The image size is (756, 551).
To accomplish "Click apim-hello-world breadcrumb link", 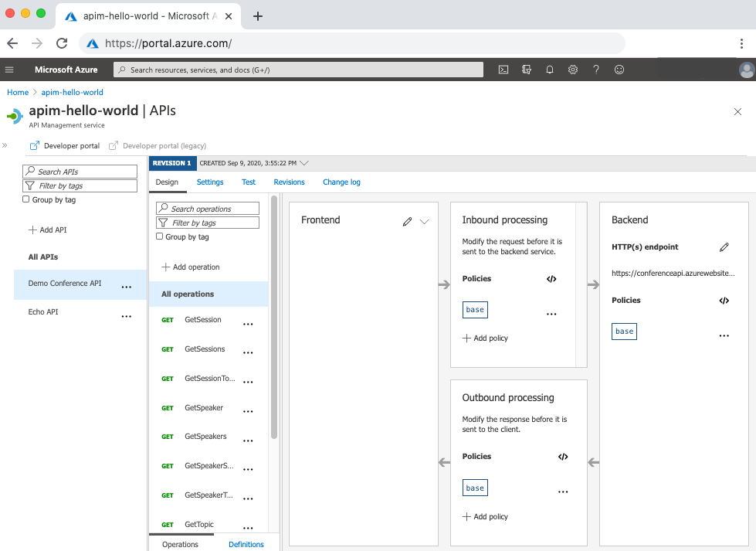I will coord(73,92).
